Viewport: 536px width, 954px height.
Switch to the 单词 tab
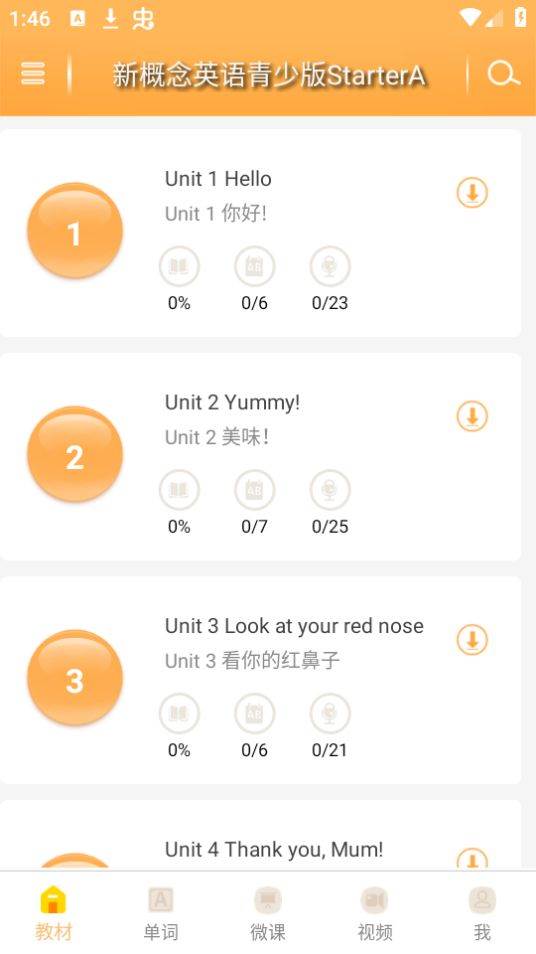[161, 914]
